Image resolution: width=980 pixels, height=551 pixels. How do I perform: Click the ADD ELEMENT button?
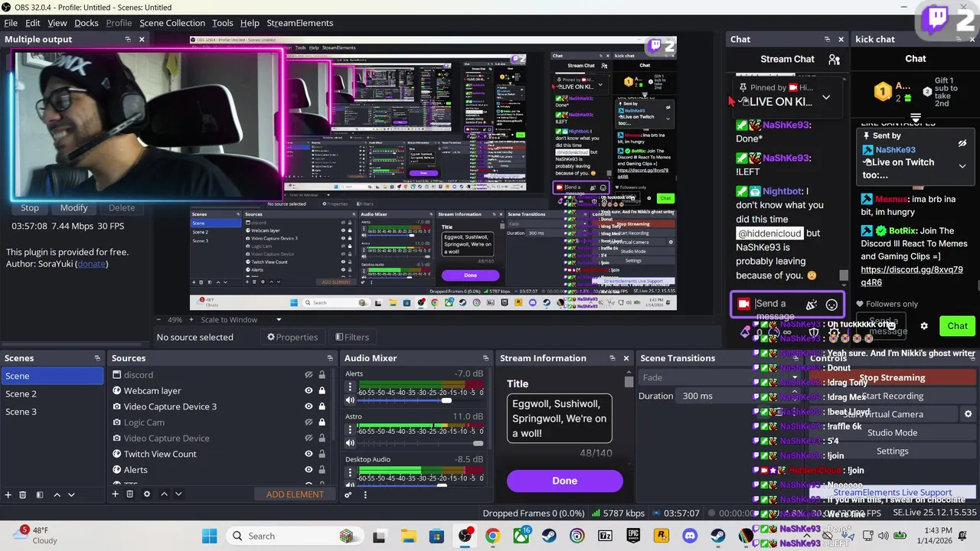(x=295, y=494)
